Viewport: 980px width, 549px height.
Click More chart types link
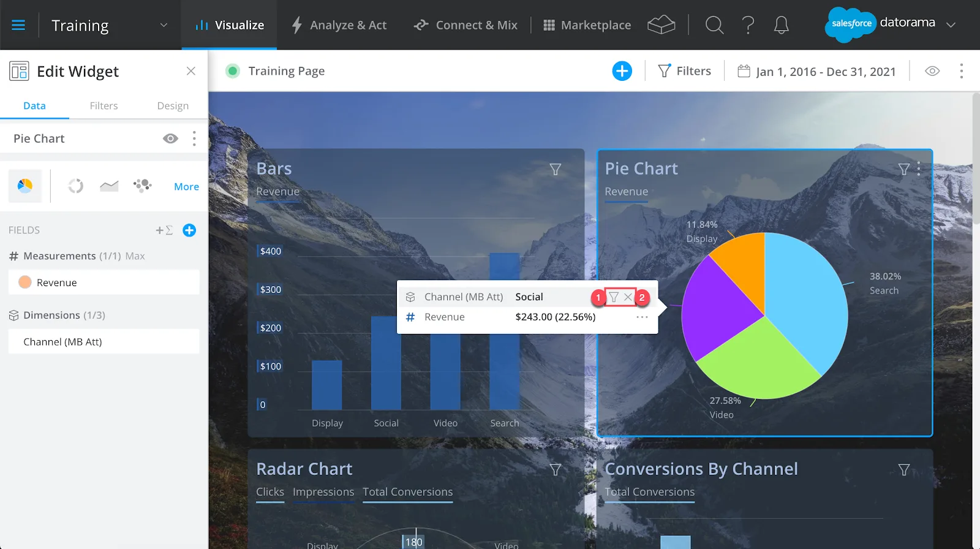pos(186,187)
